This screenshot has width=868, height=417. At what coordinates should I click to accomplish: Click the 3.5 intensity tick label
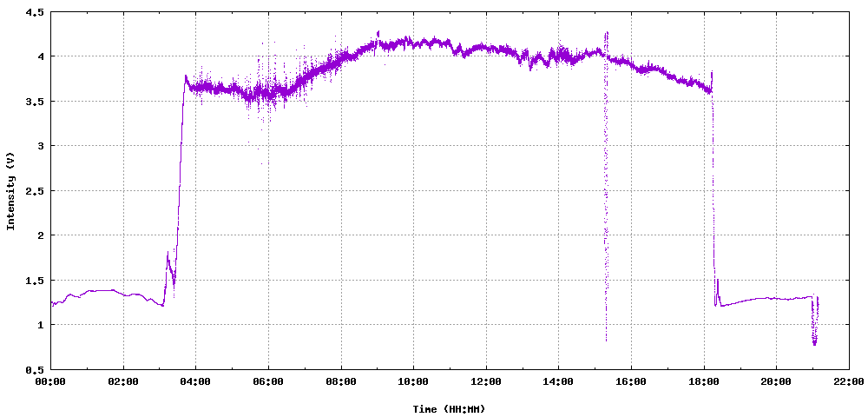point(35,102)
